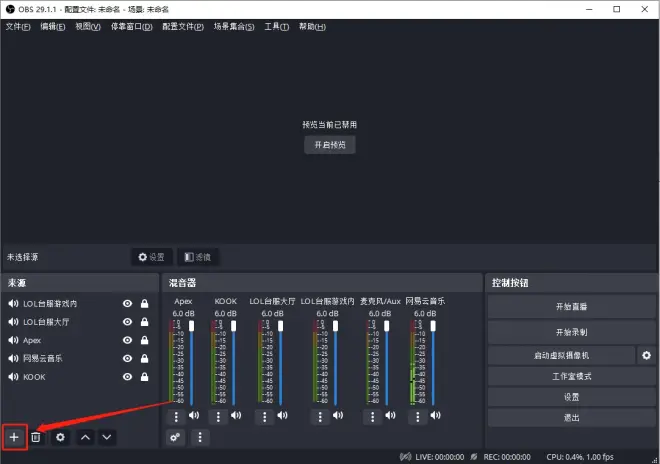
Task: Move the selected source up
Action: coord(85,437)
